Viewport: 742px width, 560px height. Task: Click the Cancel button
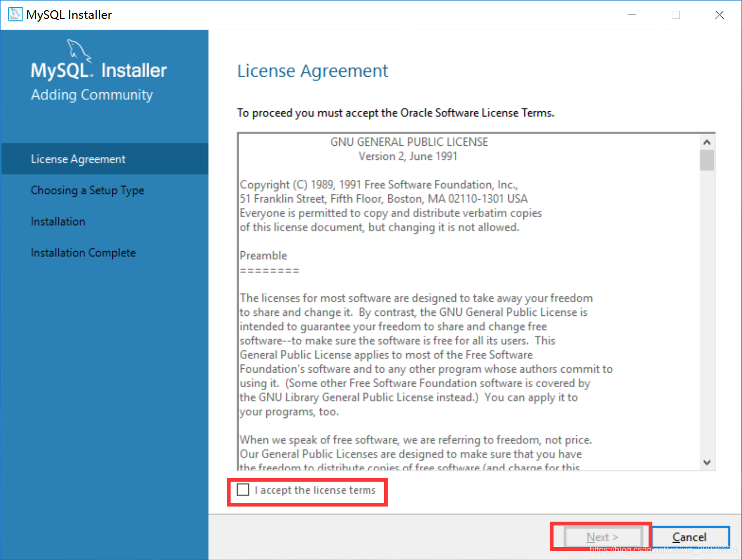pyautogui.click(x=690, y=537)
